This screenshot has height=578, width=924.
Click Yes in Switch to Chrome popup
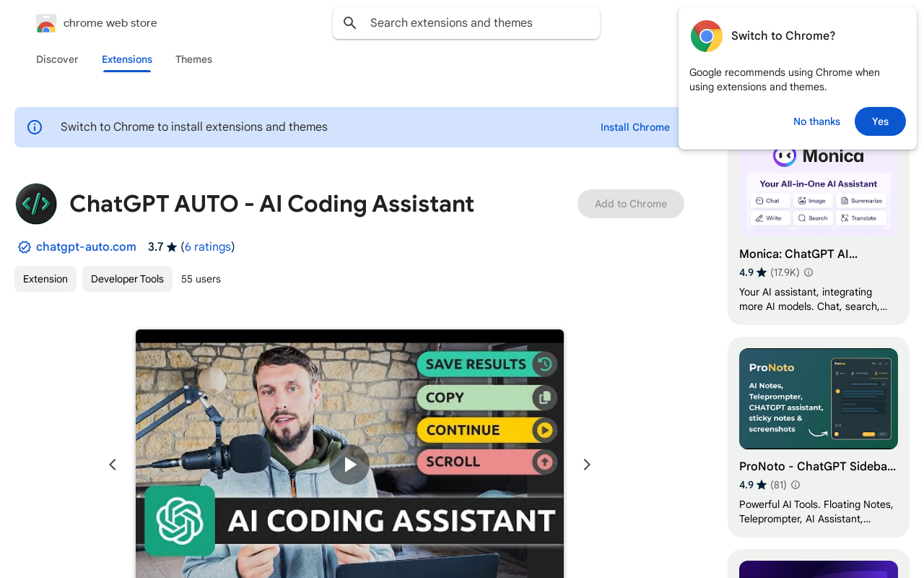(879, 121)
